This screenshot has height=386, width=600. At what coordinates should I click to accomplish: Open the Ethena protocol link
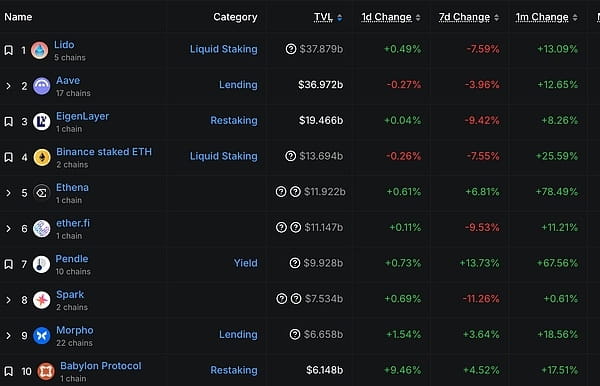click(x=72, y=187)
